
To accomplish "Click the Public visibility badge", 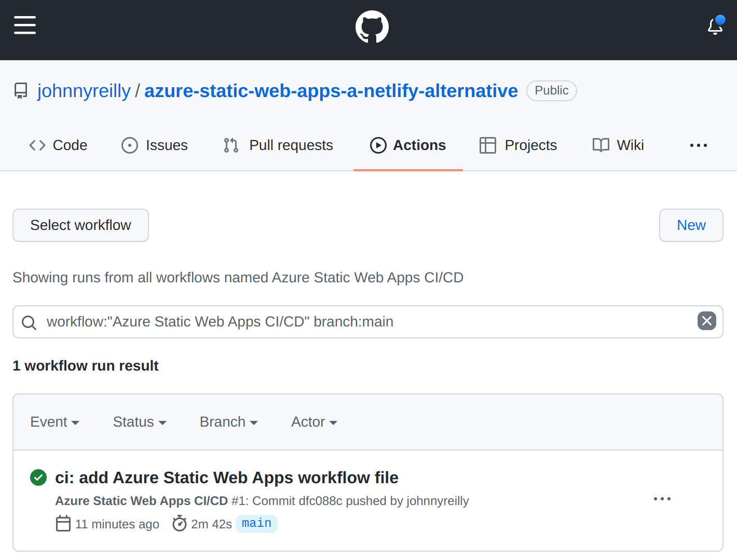I will [x=552, y=91].
